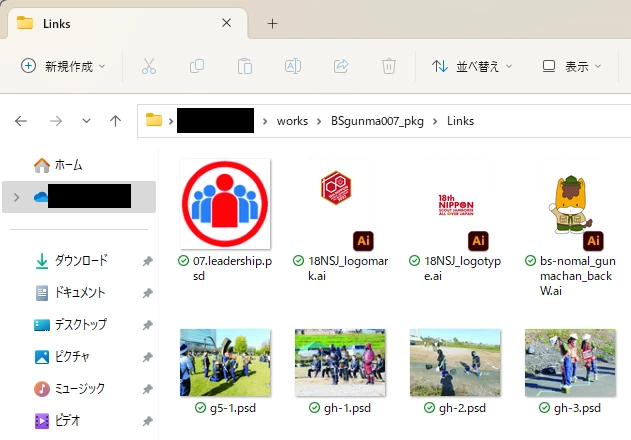631x440 pixels.
Task: Click folder icon in address bar
Action: click(154, 120)
